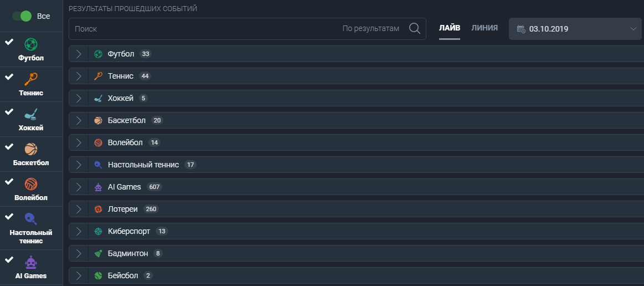The image size is (644, 286).
Task: Click the Баскетбол ball icon in sidebar
Action: tap(31, 149)
